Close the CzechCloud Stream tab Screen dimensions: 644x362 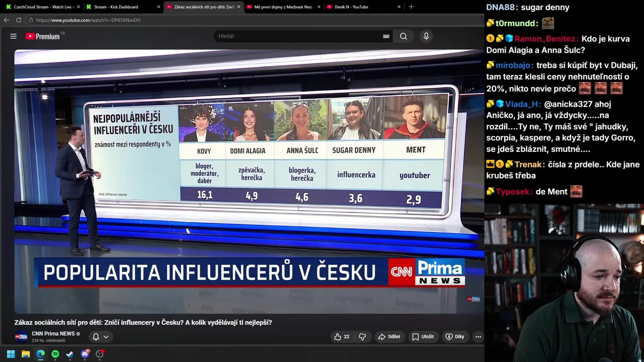pyautogui.click(x=78, y=7)
